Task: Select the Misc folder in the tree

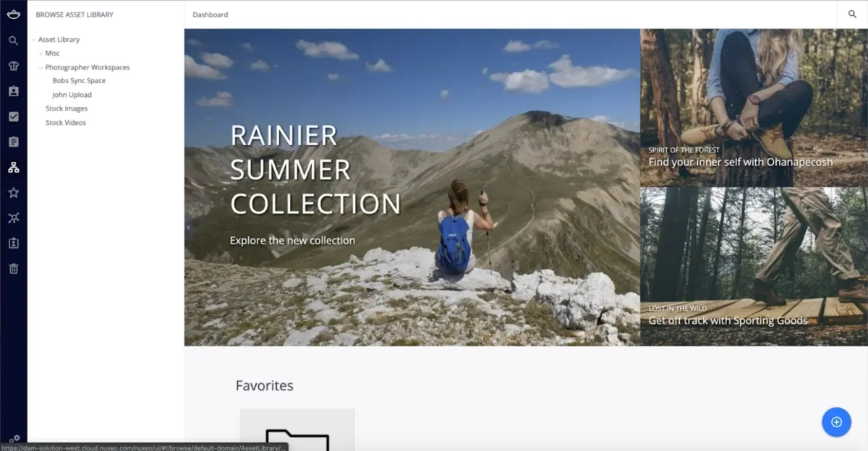Action: 52,53
